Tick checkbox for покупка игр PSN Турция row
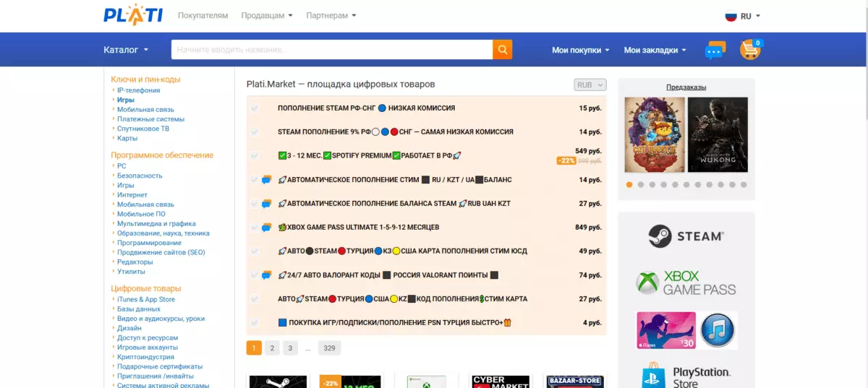This screenshot has width=868, height=388. (255, 323)
